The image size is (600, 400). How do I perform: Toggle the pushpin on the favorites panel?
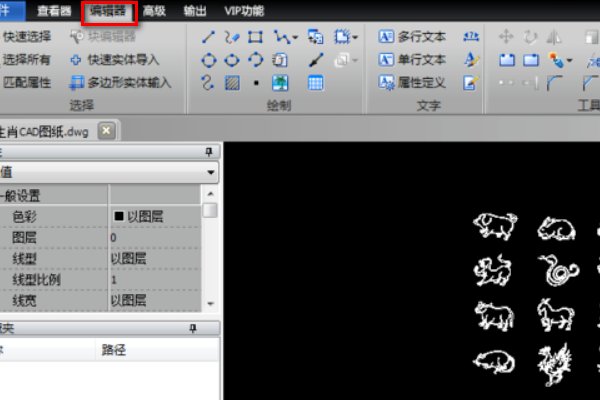(x=193, y=328)
